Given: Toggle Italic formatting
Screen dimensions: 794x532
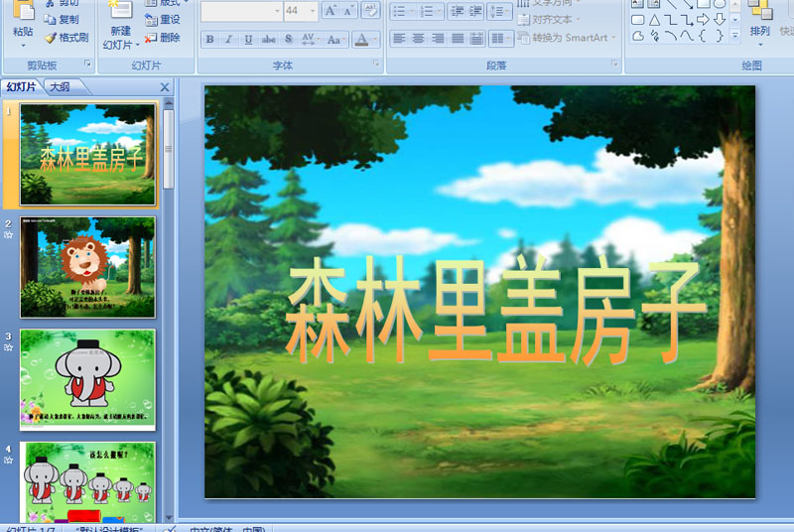Looking at the screenshot, I should point(229,39).
